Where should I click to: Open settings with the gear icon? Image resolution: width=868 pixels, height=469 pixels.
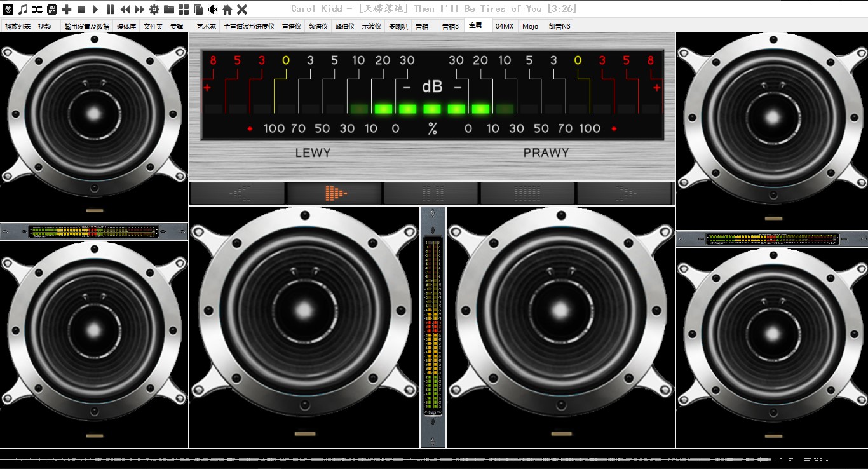coord(154,10)
